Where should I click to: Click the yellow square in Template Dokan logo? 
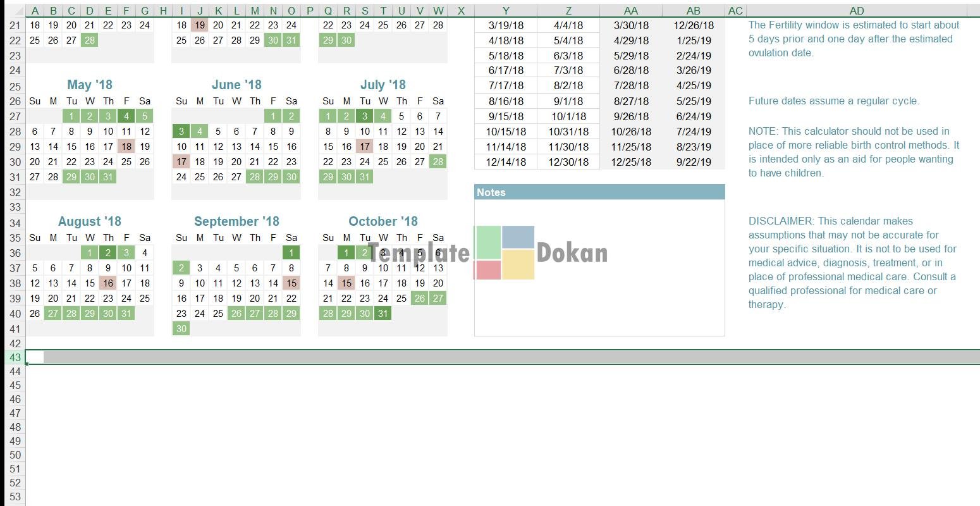pos(518,264)
